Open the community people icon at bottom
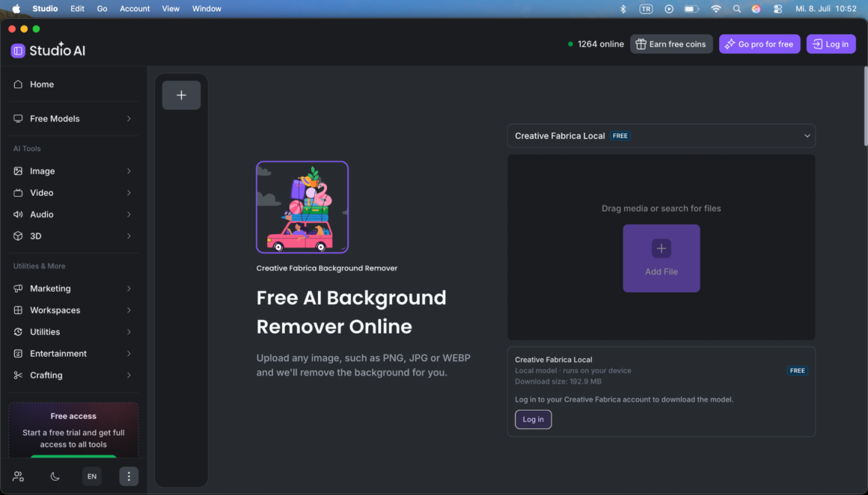 coord(18,476)
